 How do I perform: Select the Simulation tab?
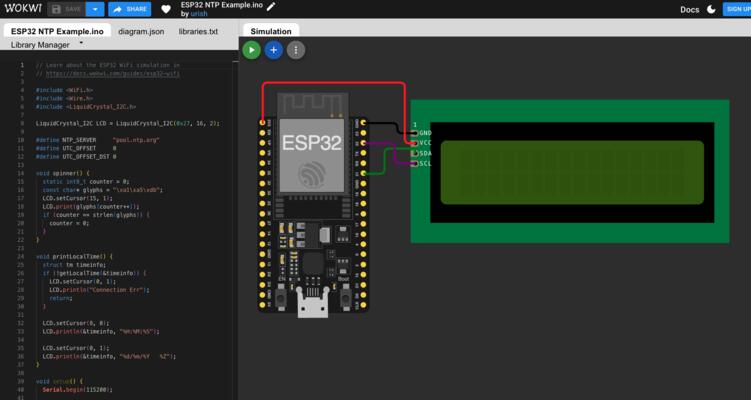pyautogui.click(x=271, y=31)
